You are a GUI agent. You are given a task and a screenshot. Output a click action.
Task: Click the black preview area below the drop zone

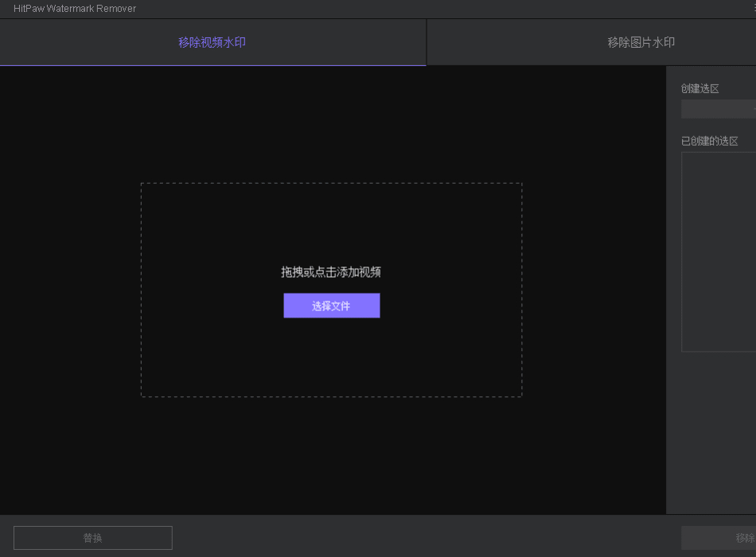coord(331,455)
